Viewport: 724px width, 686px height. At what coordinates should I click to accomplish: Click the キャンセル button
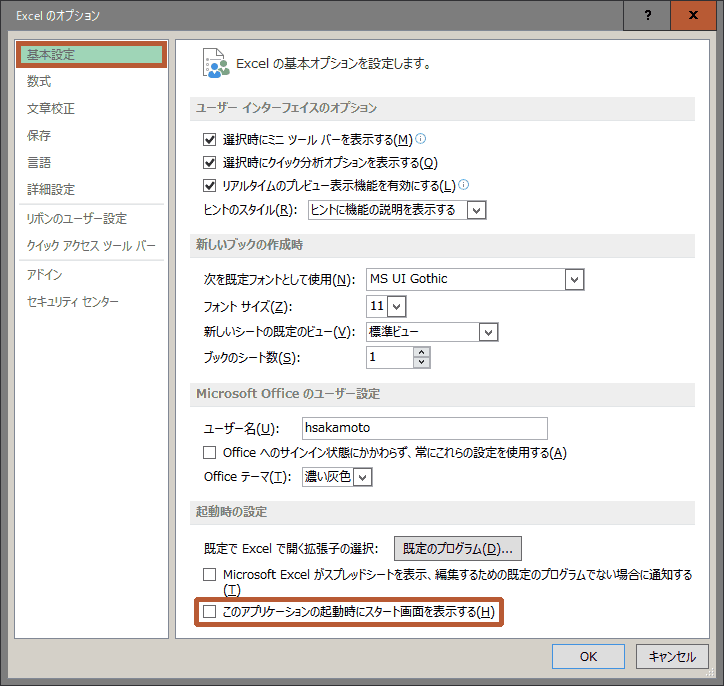(x=672, y=656)
